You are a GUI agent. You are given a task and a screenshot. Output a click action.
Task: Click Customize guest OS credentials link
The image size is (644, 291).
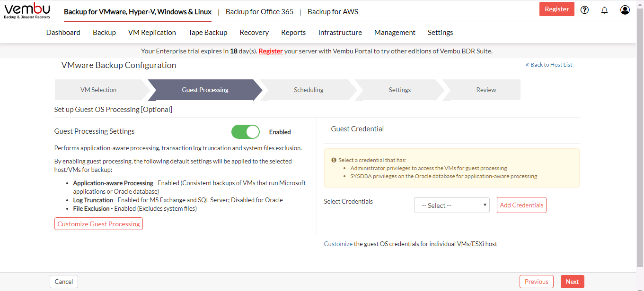click(338, 244)
